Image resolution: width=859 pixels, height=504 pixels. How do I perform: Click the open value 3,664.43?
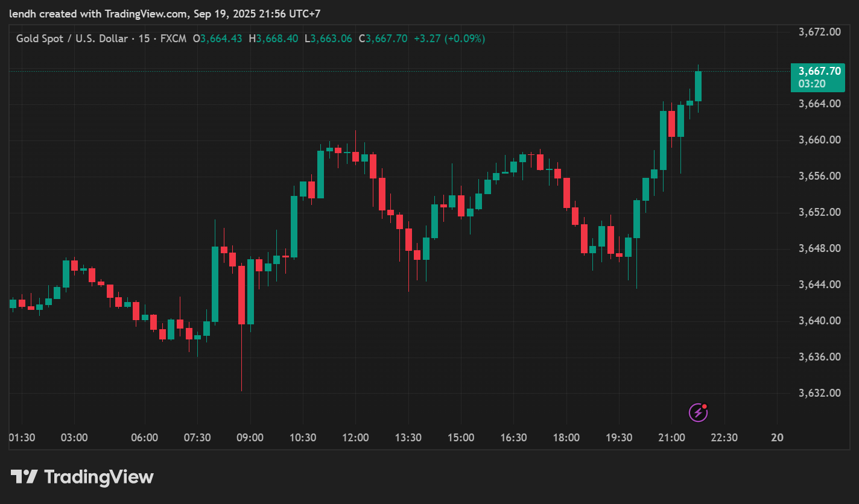tap(221, 39)
